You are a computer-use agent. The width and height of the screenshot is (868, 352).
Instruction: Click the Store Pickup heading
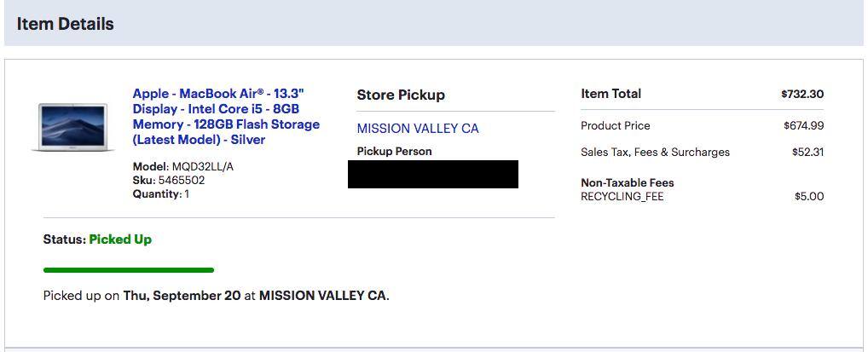click(401, 95)
